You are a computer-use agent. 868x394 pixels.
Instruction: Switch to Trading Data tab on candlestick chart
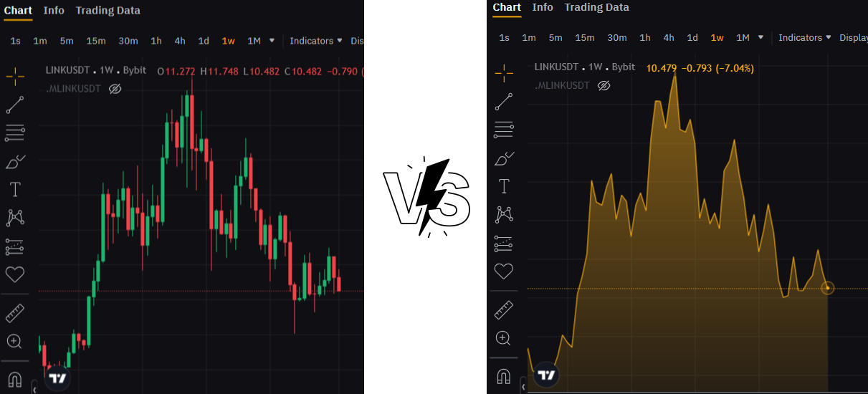[108, 10]
